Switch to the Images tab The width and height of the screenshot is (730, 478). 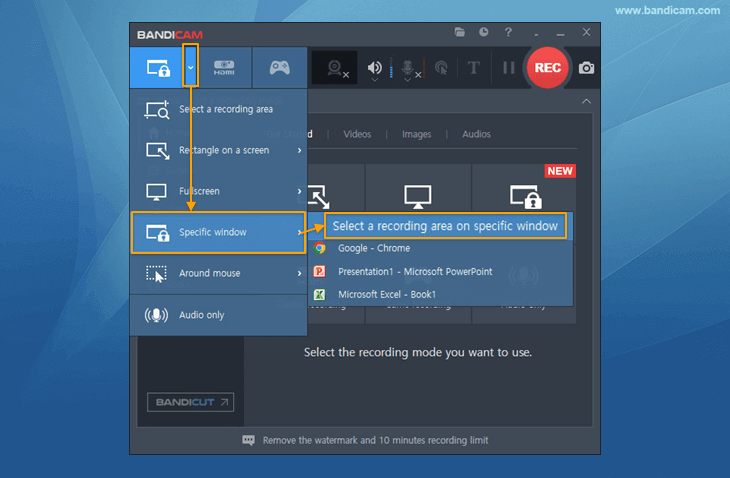[416, 135]
